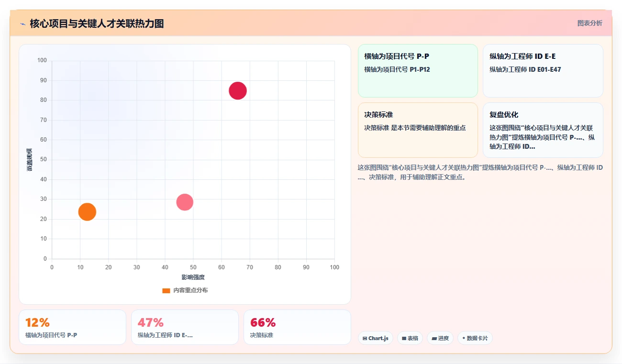Click the 数据卡片 sparkle icon

pyautogui.click(x=464, y=338)
